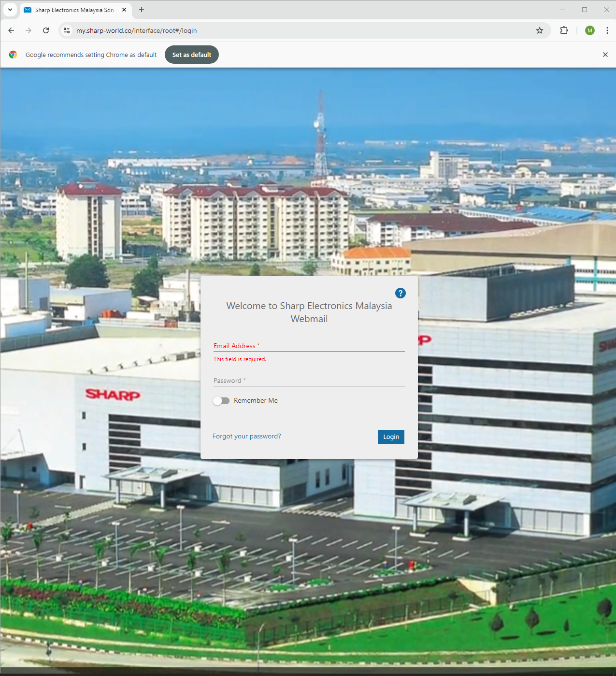The height and width of the screenshot is (676, 616).
Task: Bookmark this page with the star icon
Action: click(x=540, y=30)
